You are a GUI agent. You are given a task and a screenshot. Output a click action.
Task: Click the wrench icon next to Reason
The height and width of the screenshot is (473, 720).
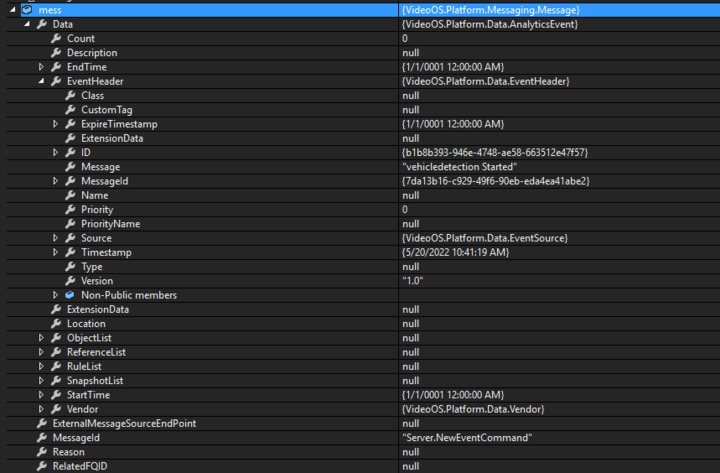41,452
